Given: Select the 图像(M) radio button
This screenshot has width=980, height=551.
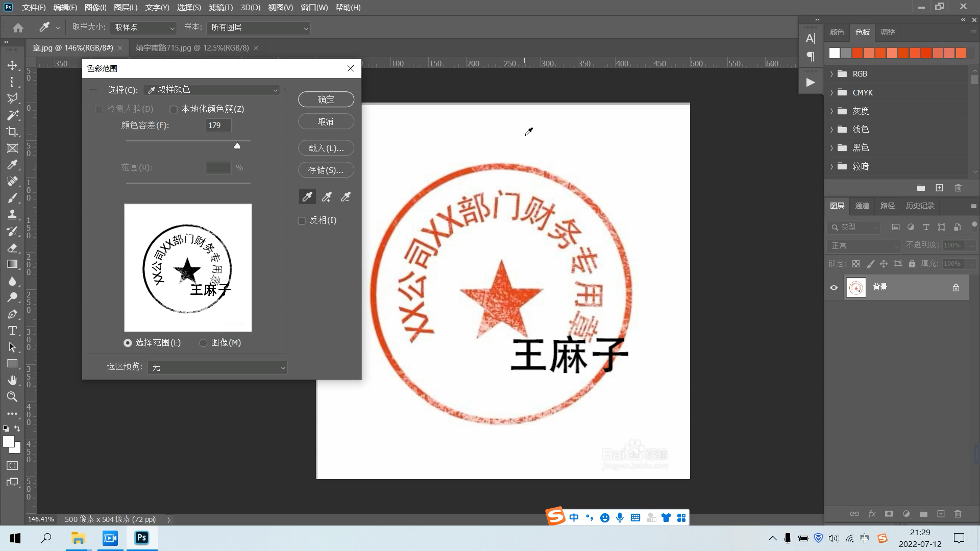Looking at the screenshot, I should [x=203, y=342].
